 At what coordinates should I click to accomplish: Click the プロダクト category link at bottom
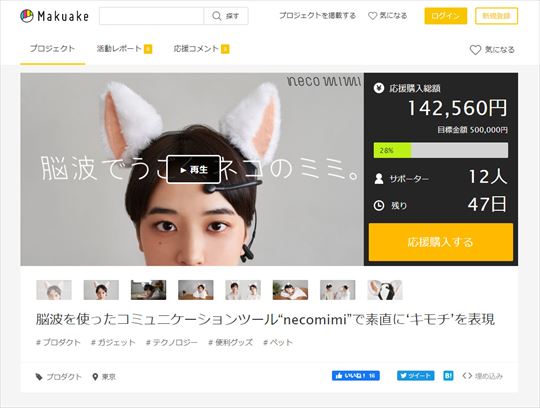[64, 377]
